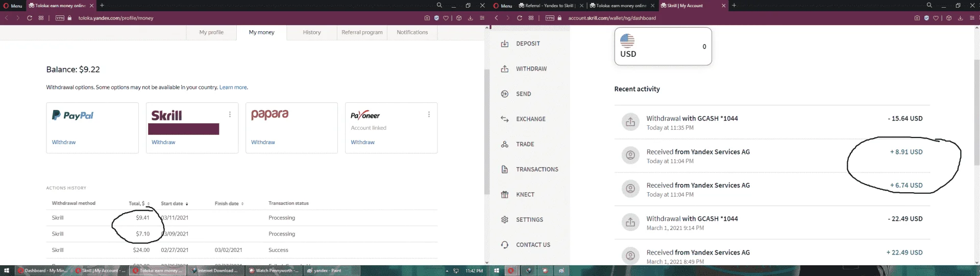Open Deposit in Skrill sidebar
This screenshot has height=276, width=980.
click(528, 44)
